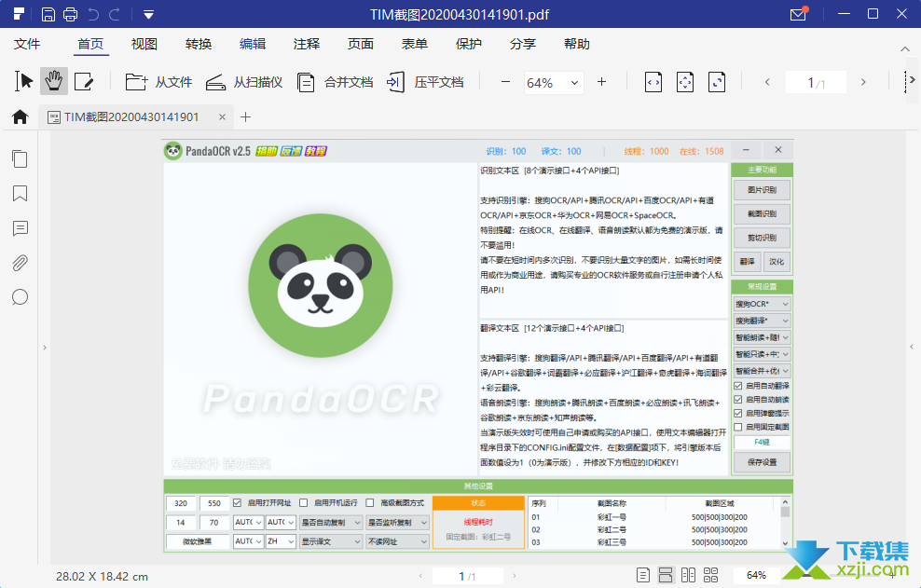Select the edit object tool
This screenshot has height=588, width=921.
(84, 82)
